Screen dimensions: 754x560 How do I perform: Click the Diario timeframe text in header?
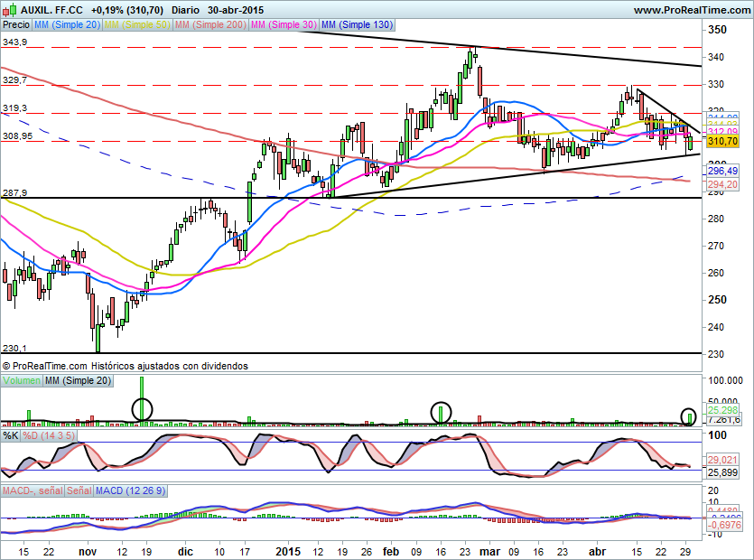click(x=185, y=10)
